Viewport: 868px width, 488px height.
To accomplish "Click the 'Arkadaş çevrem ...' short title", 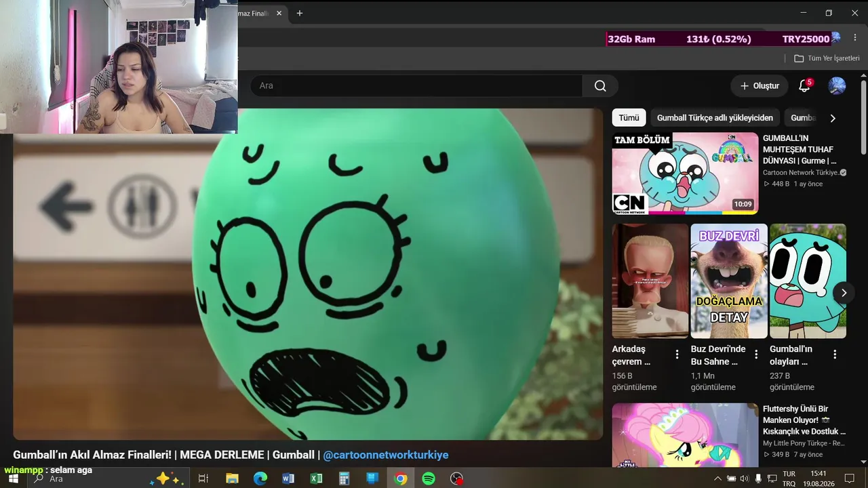I will pos(631,355).
